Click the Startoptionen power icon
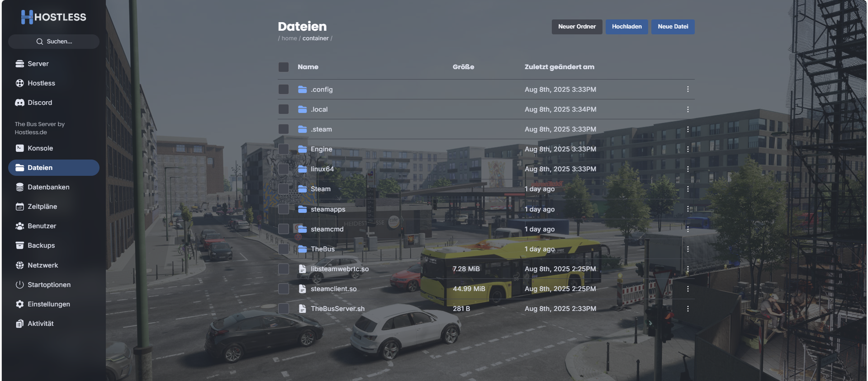This screenshot has width=868, height=381. point(19,285)
